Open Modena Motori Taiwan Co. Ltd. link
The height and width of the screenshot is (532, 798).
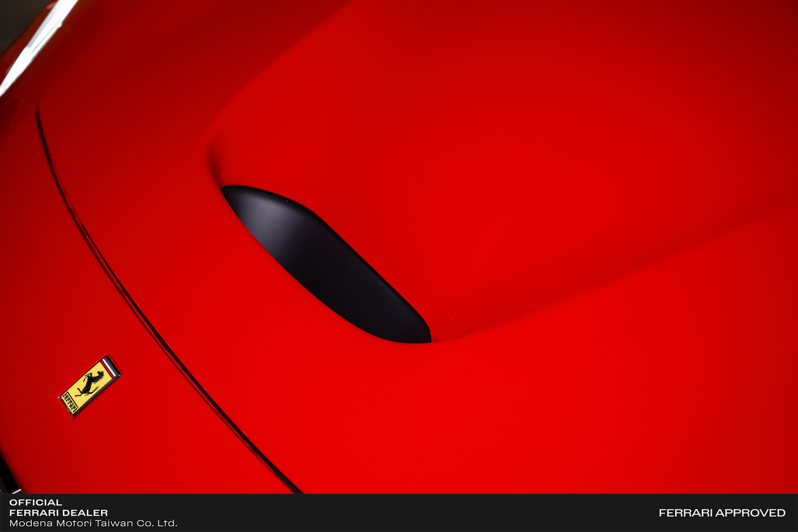[93, 523]
